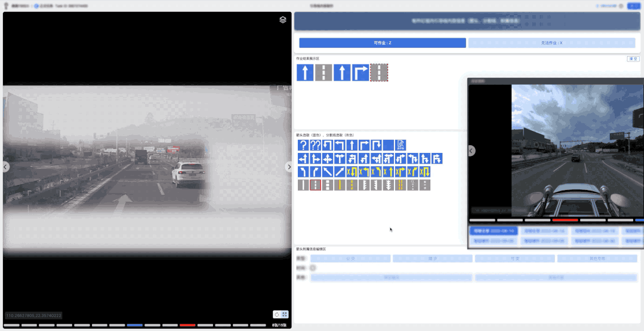Select the 无法作业: X button
644x331 pixels.
[551, 43]
